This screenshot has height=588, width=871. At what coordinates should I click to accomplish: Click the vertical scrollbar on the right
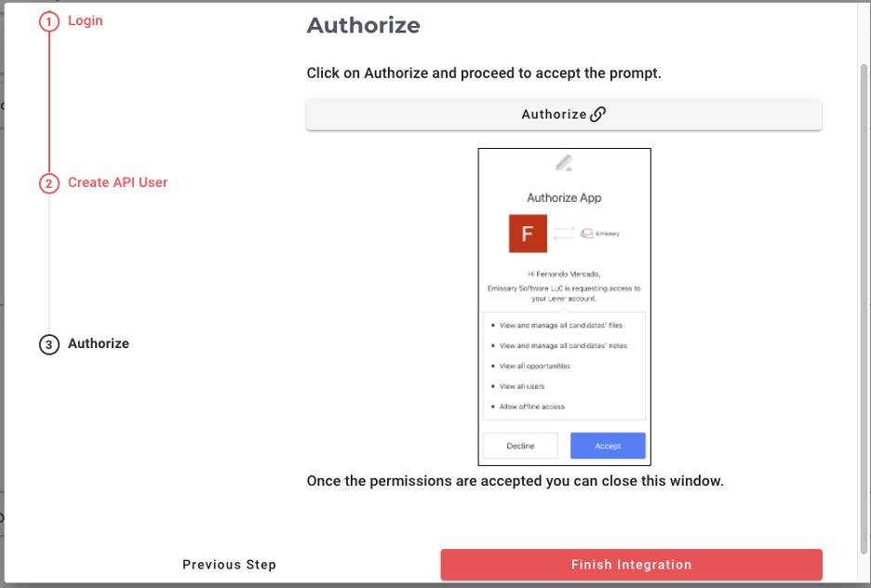[x=864, y=309]
